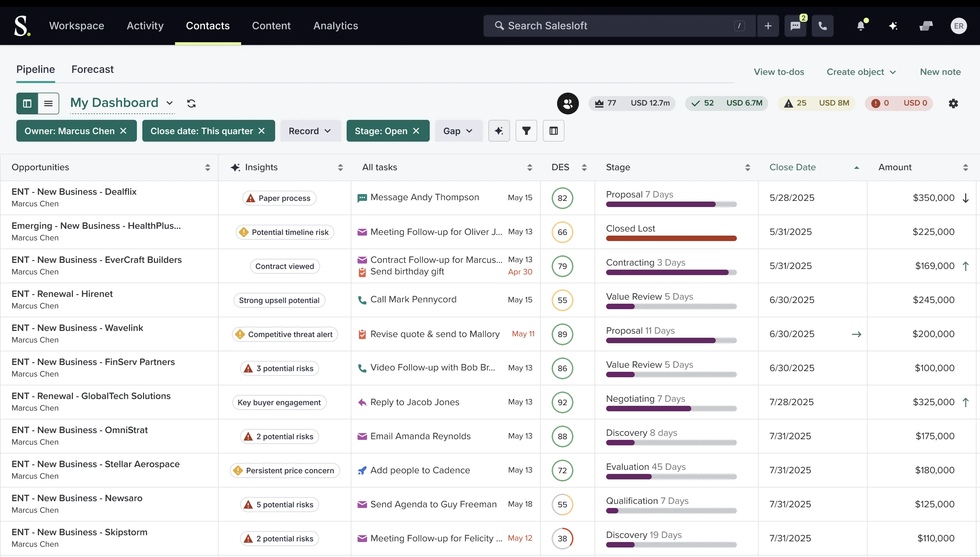
Task: Expand the Create object menu
Action: click(x=861, y=72)
